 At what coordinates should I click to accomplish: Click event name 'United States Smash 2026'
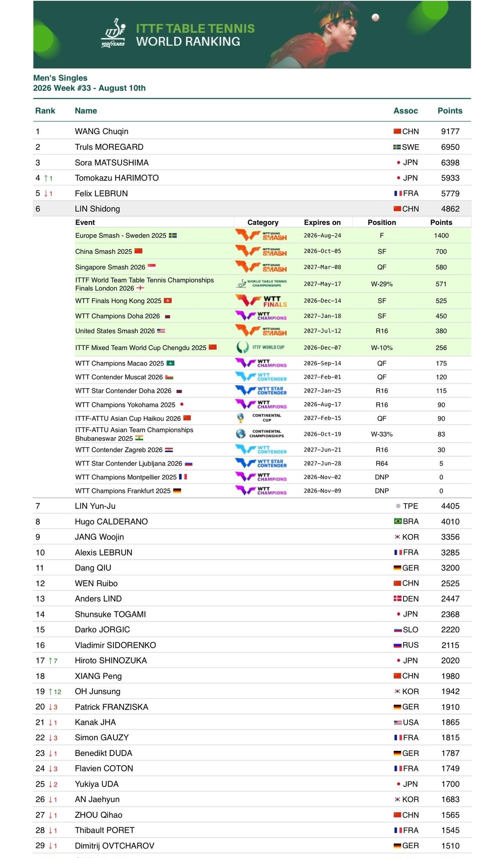click(x=115, y=331)
